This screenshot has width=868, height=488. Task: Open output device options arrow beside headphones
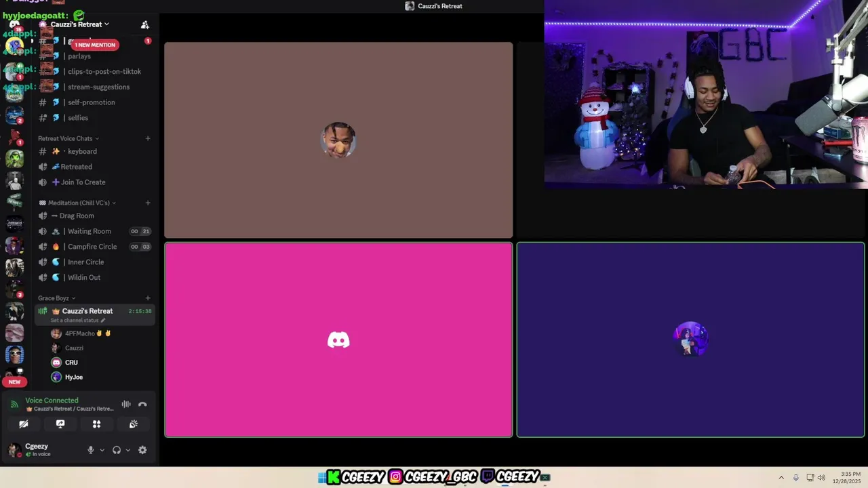127,450
